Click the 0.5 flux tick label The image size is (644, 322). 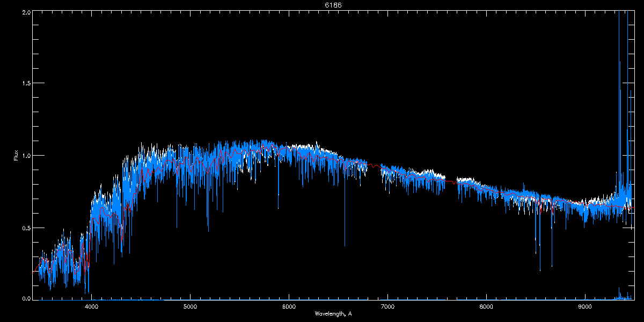click(26, 228)
